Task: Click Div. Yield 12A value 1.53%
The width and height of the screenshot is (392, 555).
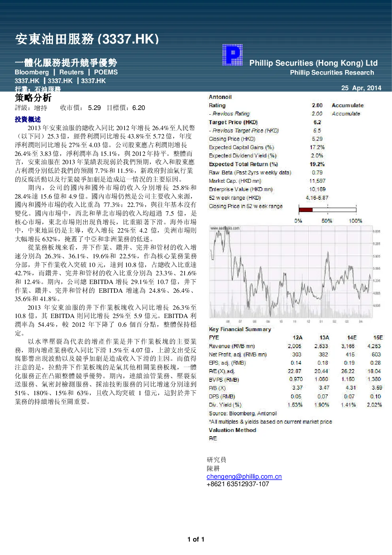Action: tap(295, 405)
